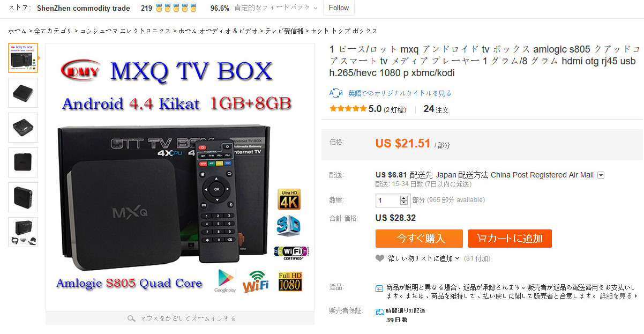Expand the add-to-wishlist dropdown chevron
Image resolution: width=644 pixels, height=334 pixels.
(x=457, y=259)
